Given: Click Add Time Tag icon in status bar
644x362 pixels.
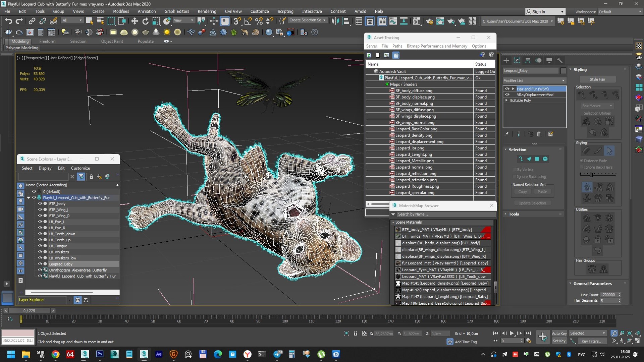Looking at the screenshot, I should click(450, 342).
